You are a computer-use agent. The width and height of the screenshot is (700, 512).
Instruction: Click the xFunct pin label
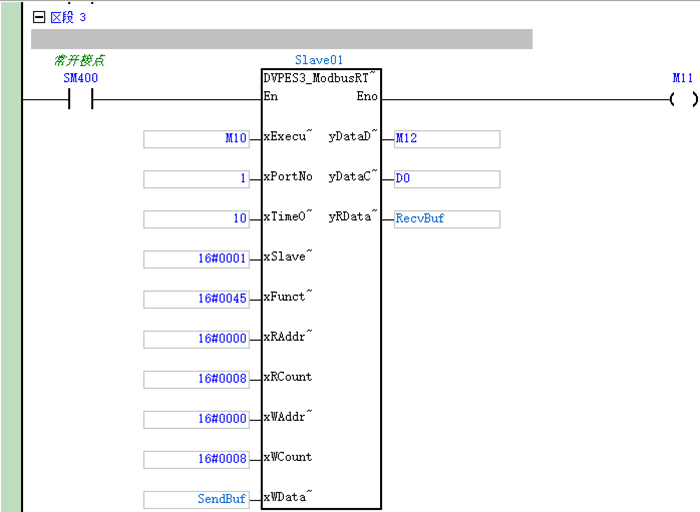288,296
